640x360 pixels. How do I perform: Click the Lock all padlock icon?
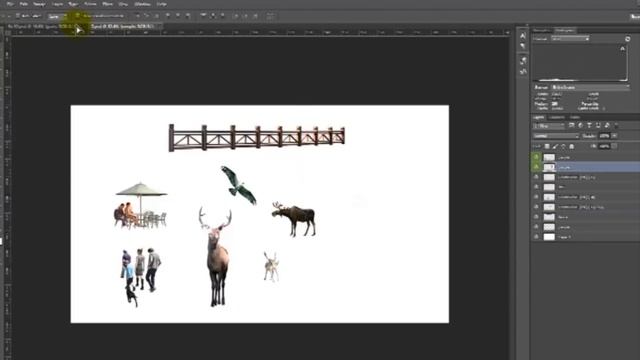coord(571,146)
